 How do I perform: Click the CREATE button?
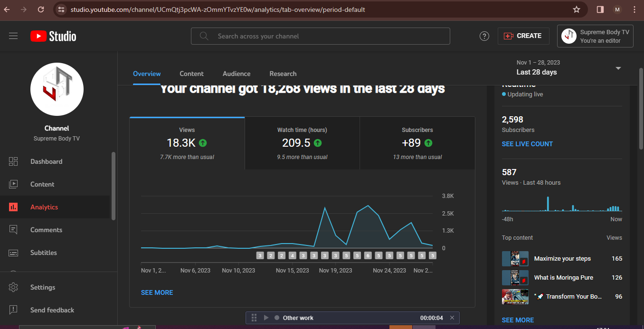coord(523,36)
